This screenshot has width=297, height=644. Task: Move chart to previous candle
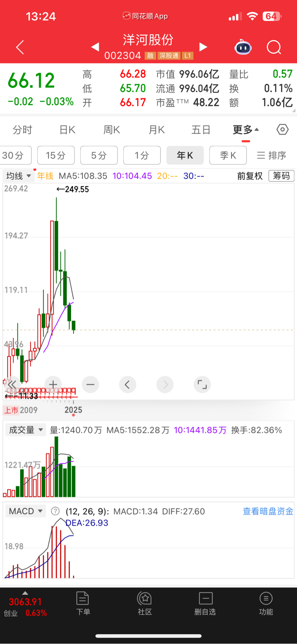128,385
